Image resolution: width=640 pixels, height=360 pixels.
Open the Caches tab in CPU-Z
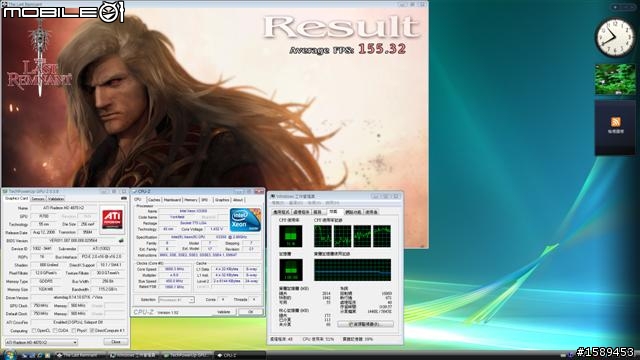point(154,200)
